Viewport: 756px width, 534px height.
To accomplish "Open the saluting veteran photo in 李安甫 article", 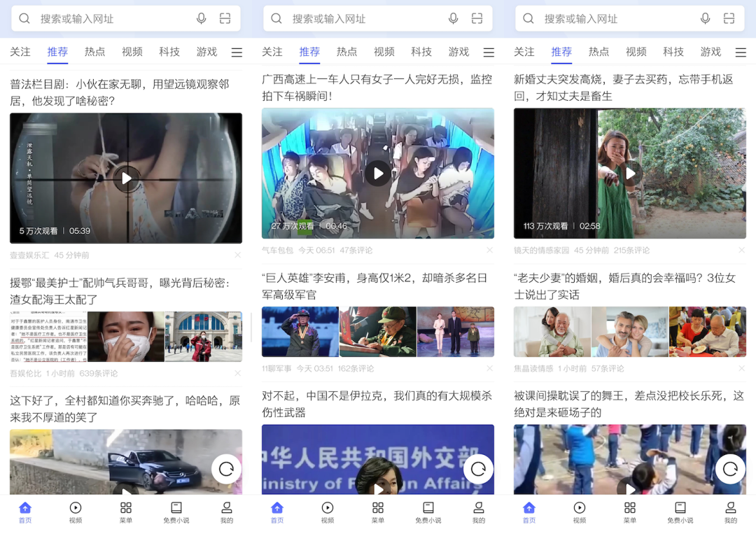I will tap(300, 332).
